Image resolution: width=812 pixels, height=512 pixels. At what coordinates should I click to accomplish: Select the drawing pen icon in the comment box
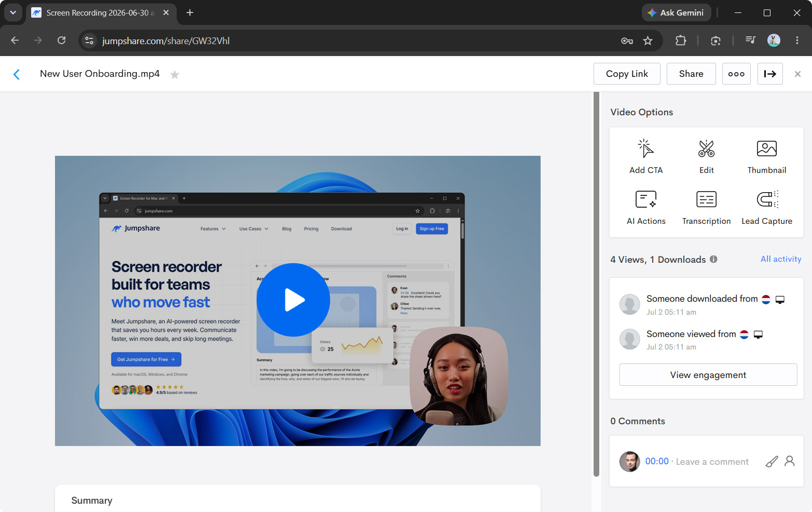coord(772,461)
